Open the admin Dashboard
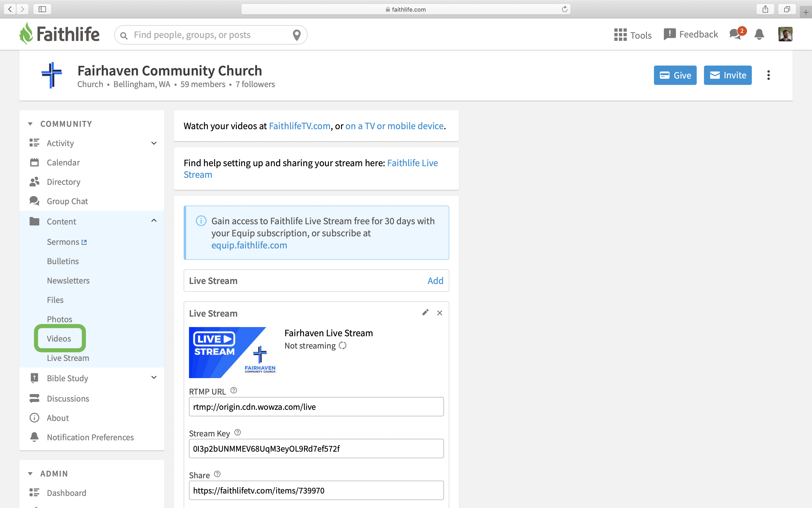The image size is (812, 508). (66, 493)
